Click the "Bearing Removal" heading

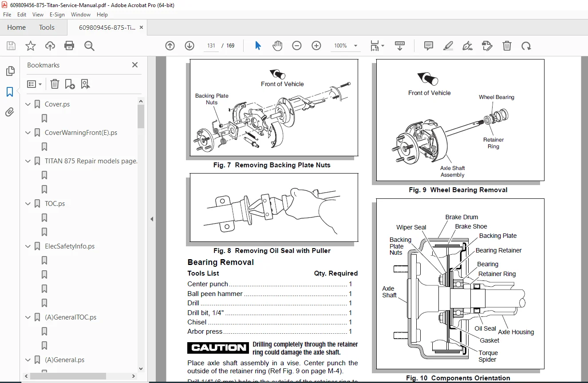[221, 262]
